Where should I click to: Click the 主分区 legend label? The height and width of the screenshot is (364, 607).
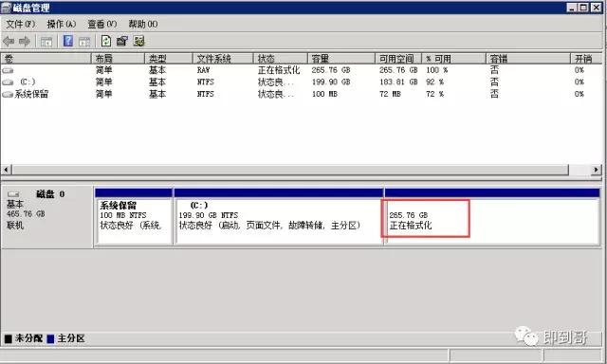(71, 338)
